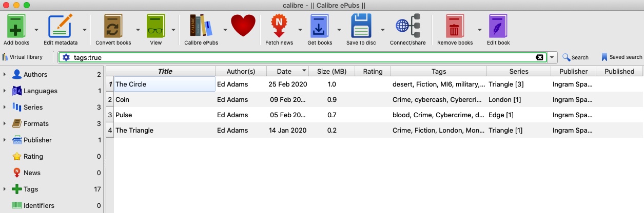Open the Get books store icon
Screen dimensions: 644x213
[x=320, y=26]
